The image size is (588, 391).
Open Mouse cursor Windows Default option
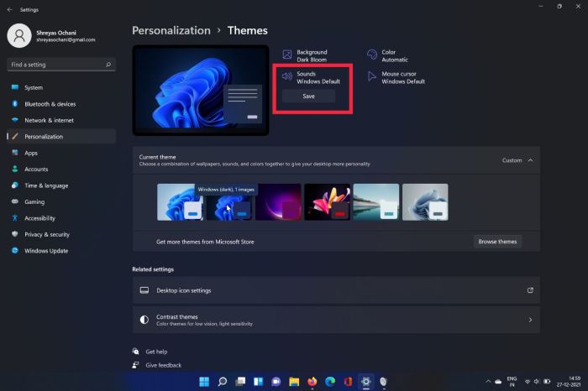[x=396, y=77]
